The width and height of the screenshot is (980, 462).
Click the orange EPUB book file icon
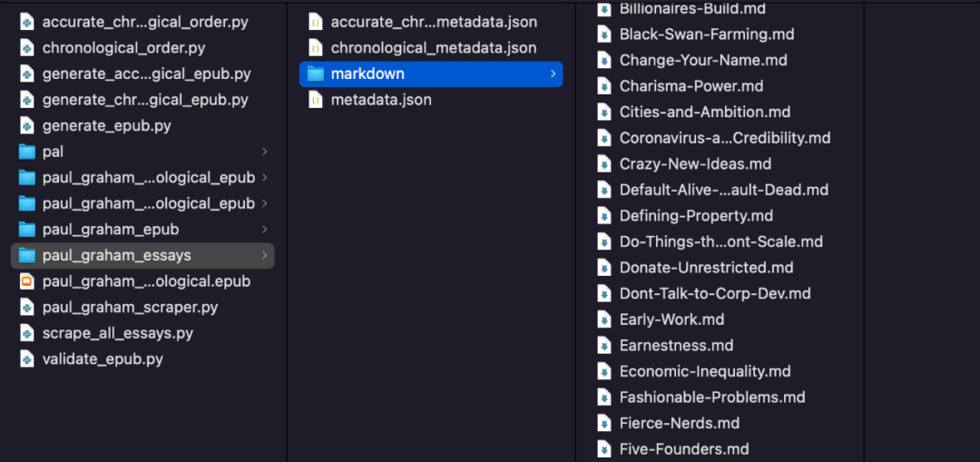point(27,281)
